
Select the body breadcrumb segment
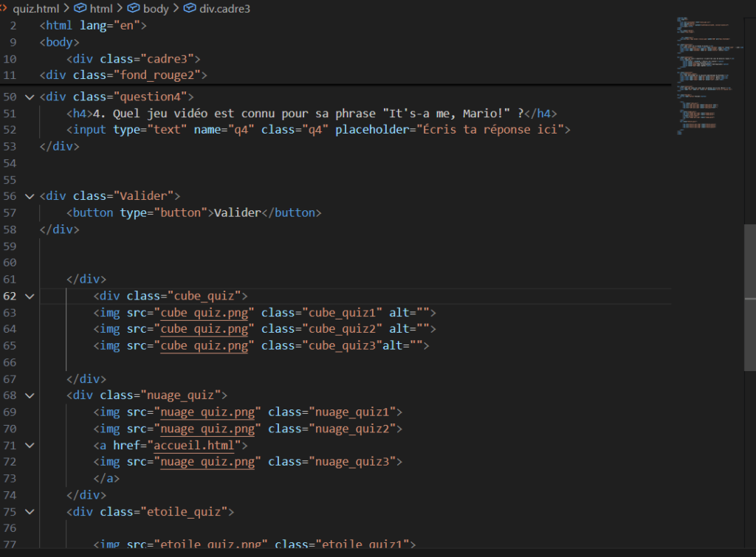tap(155, 8)
